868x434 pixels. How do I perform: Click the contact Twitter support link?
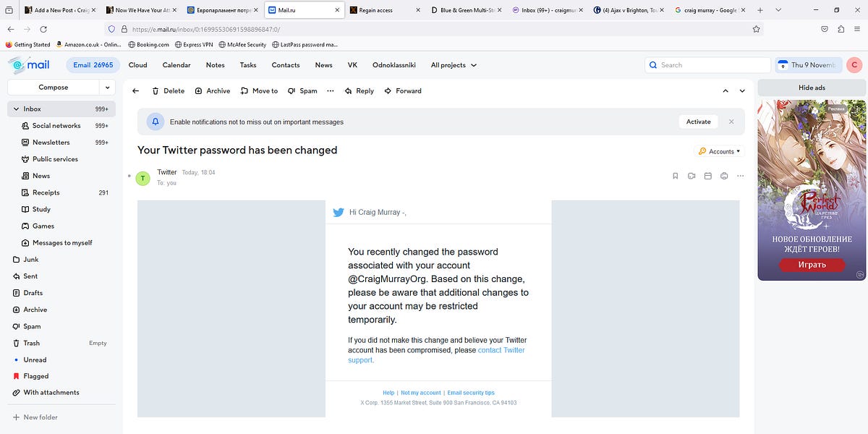501,349
